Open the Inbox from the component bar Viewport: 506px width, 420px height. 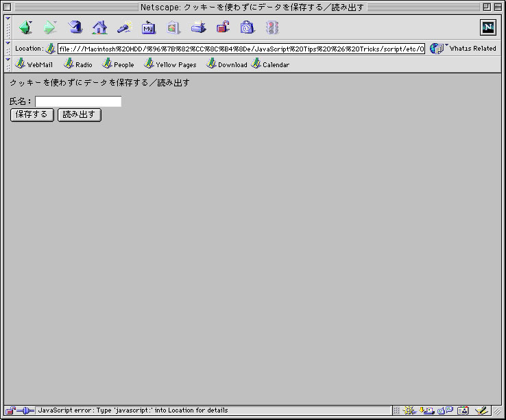(x=426, y=410)
